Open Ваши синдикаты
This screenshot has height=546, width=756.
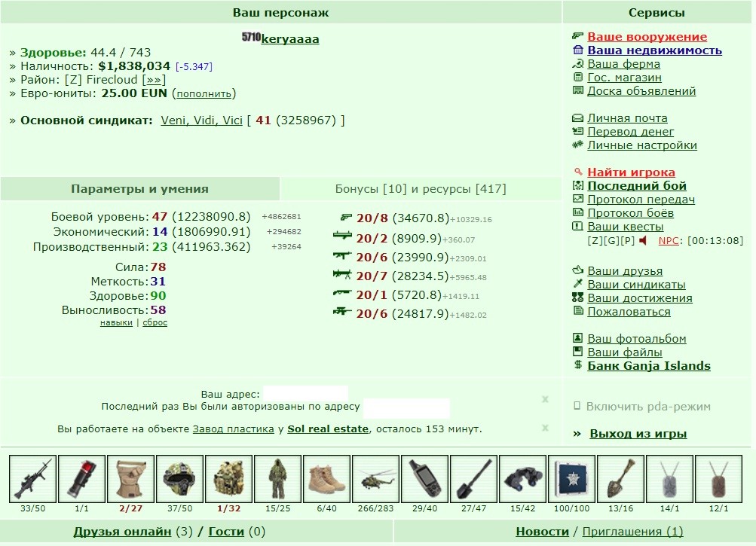click(x=636, y=285)
